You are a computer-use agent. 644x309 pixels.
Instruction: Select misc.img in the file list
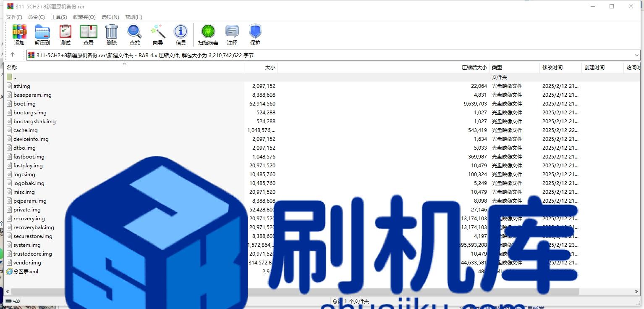coord(24,192)
